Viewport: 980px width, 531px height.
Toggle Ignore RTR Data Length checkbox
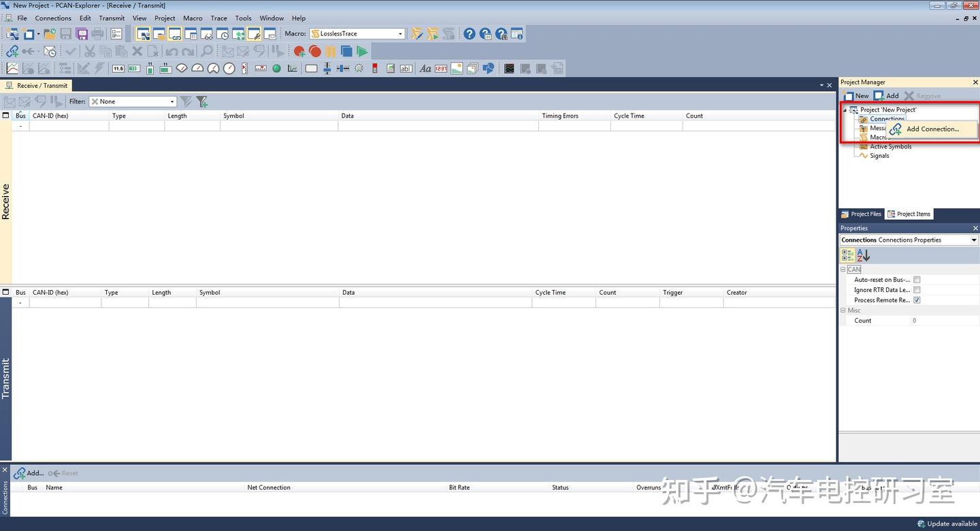point(917,290)
